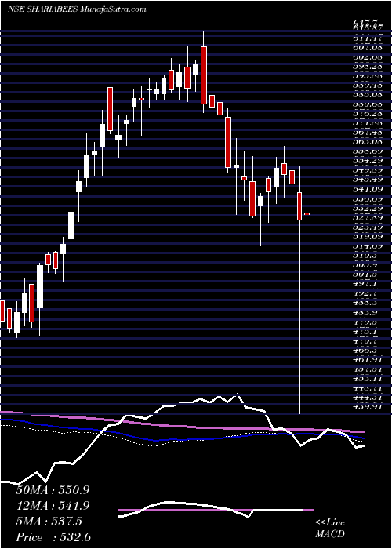Click the 492.7 price axis label
The image size is (392, 549).
point(365,294)
